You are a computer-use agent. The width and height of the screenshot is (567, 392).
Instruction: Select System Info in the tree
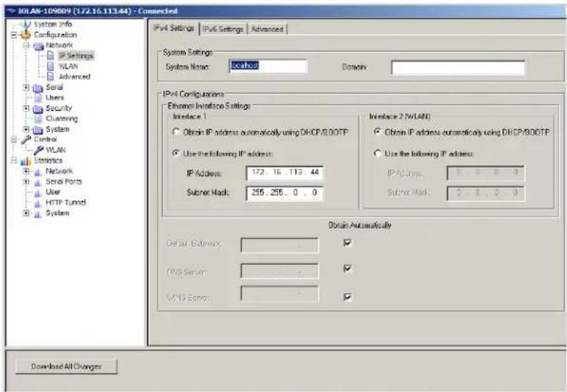tap(53, 24)
